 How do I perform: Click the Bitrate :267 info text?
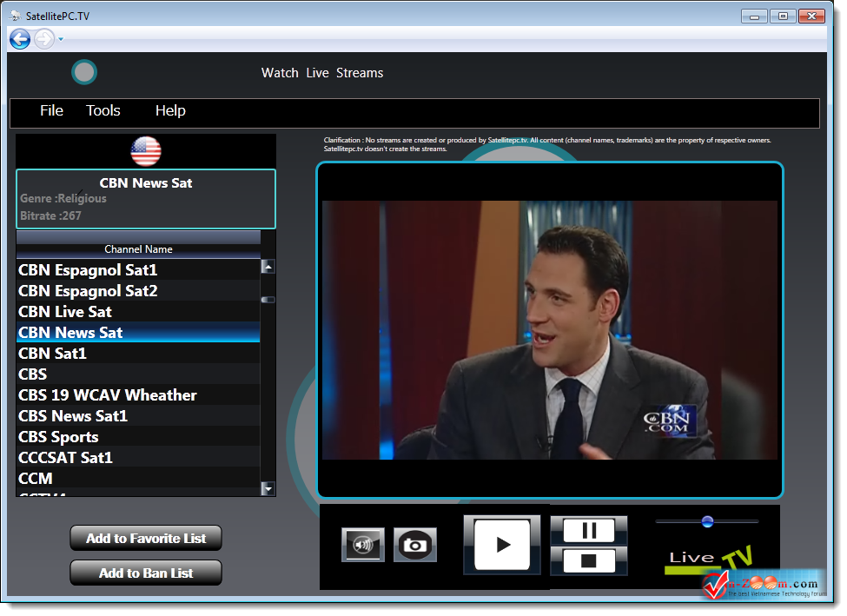(x=50, y=215)
